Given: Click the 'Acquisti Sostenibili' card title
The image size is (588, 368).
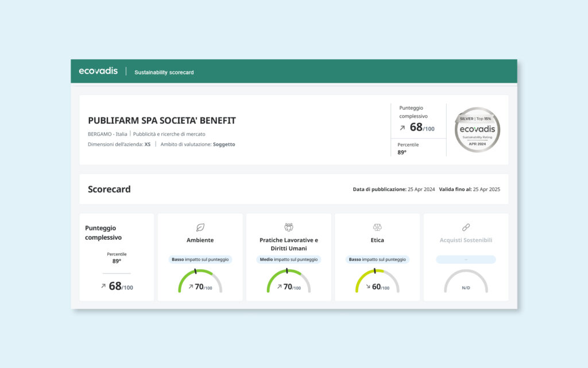Looking at the screenshot, I should point(466,240).
